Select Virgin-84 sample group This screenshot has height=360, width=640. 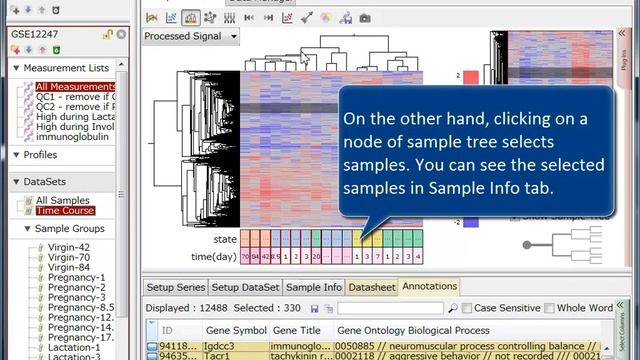point(69,267)
